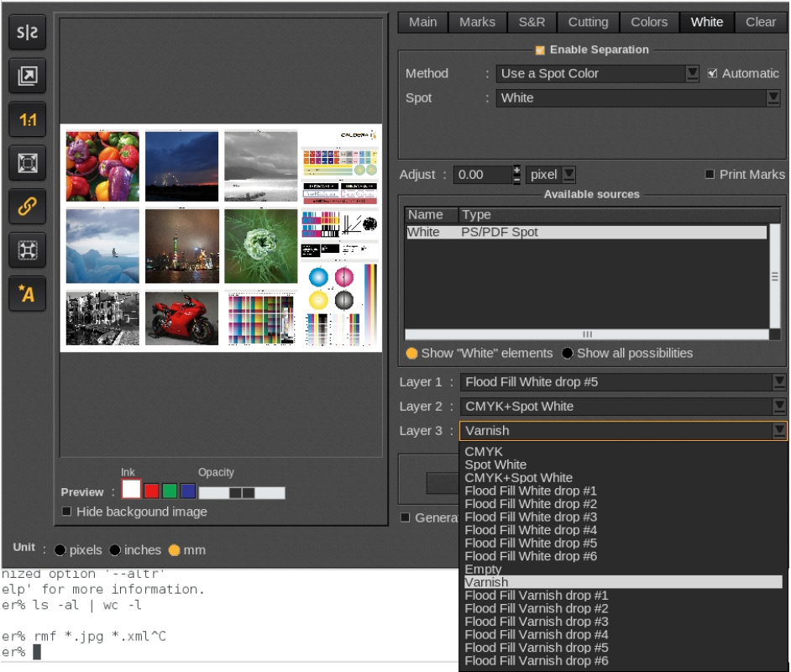Open the Colors tab
Image resolution: width=791 pixels, height=672 pixels.
649,22
